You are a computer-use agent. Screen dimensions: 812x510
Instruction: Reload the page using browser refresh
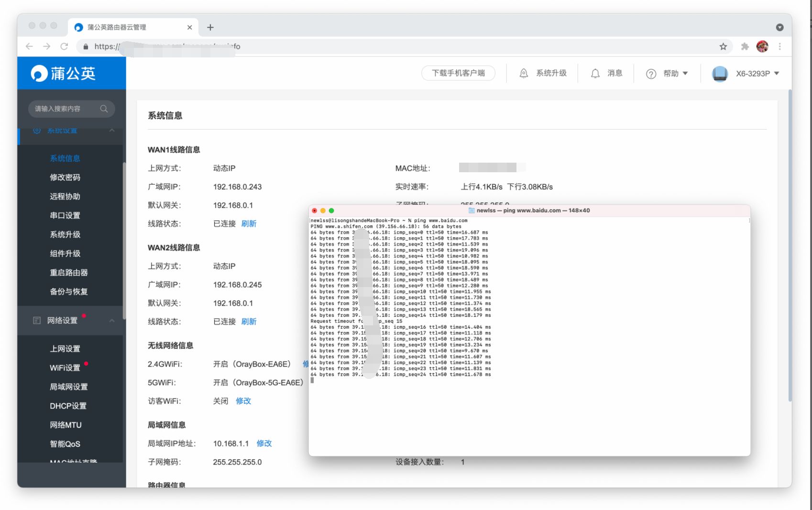click(64, 46)
